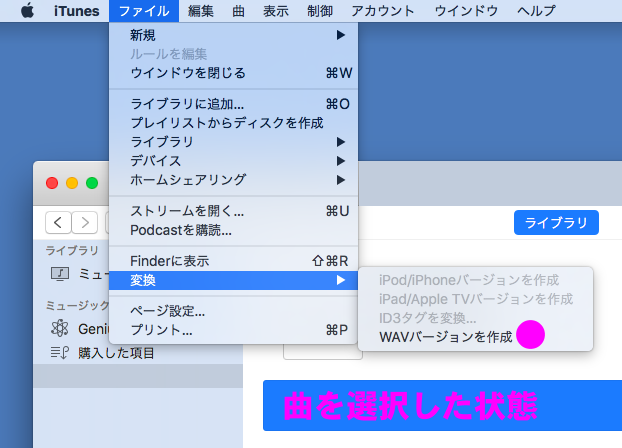Open the アカウント menu
Screen dimensions: 622x448
pos(383,11)
